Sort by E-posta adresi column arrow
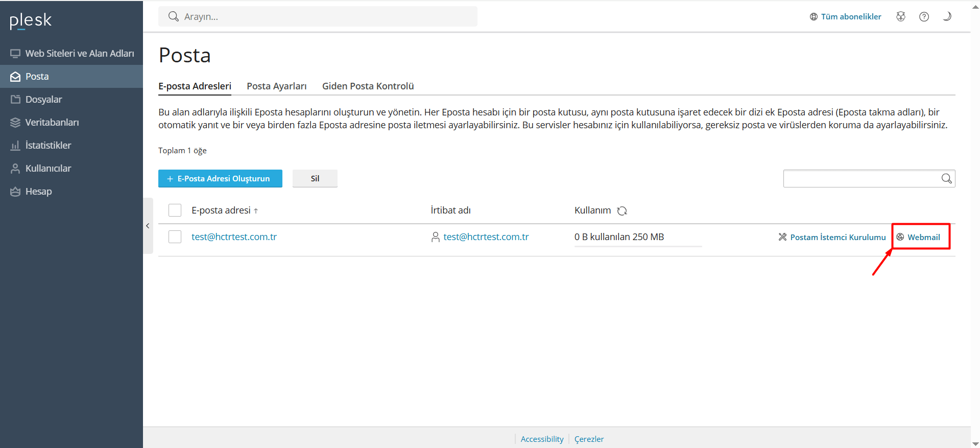The image size is (980, 448). (x=256, y=210)
